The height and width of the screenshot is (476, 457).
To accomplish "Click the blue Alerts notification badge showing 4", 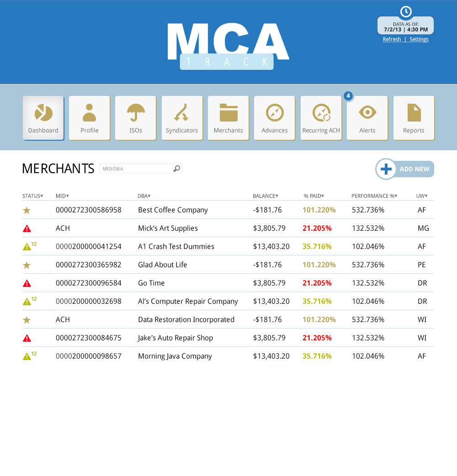I will 348,96.
